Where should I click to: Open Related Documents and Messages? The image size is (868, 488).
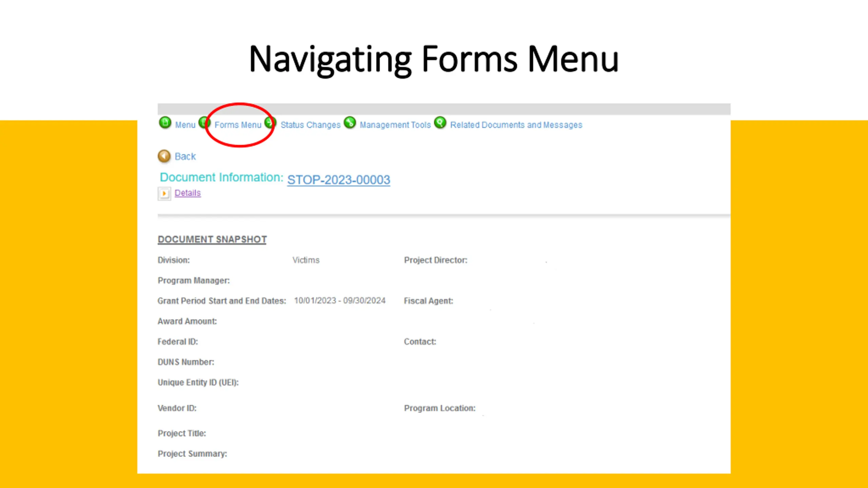click(516, 125)
